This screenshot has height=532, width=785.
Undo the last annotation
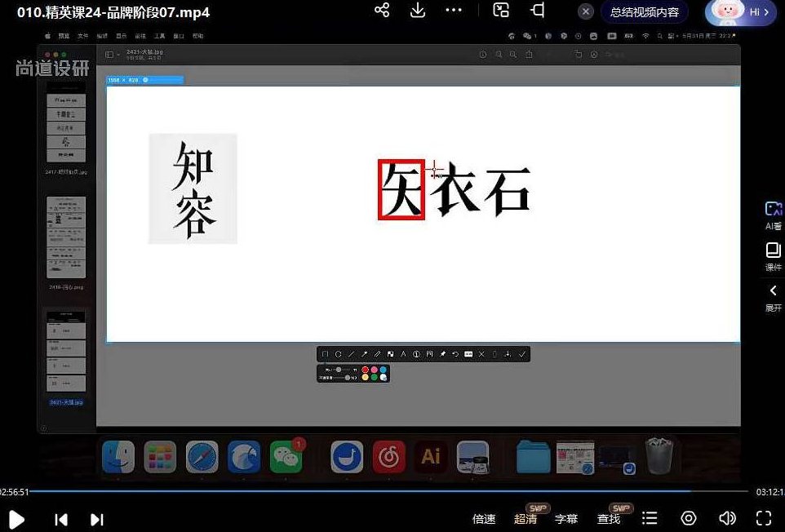tap(456, 353)
